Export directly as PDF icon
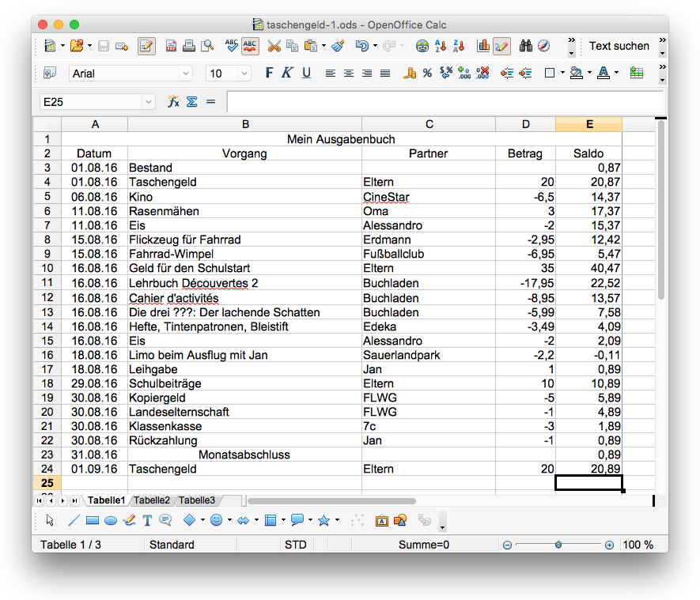This screenshot has width=700, height=600. [171, 46]
